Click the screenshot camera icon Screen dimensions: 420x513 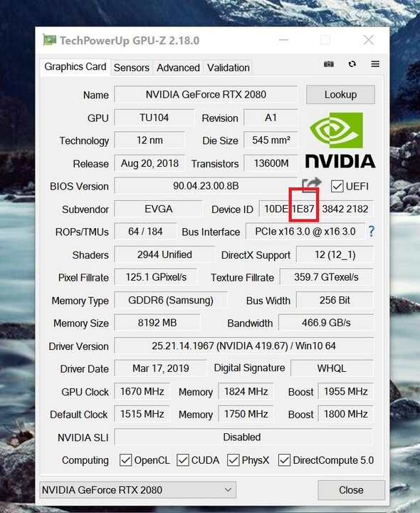(328, 64)
